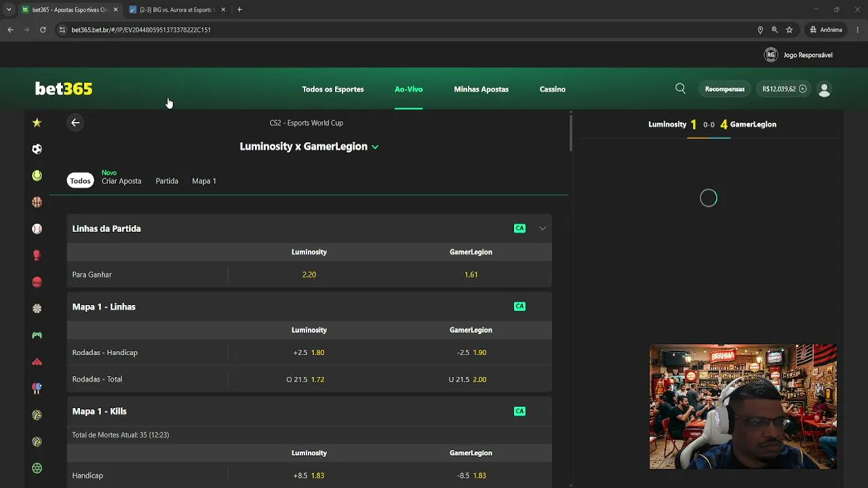Pick Under 21.5 total rounds at 2.00

click(x=471, y=380)
